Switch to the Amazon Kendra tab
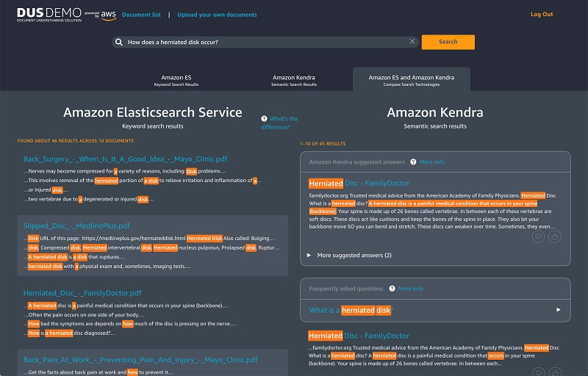 point(293,80)
